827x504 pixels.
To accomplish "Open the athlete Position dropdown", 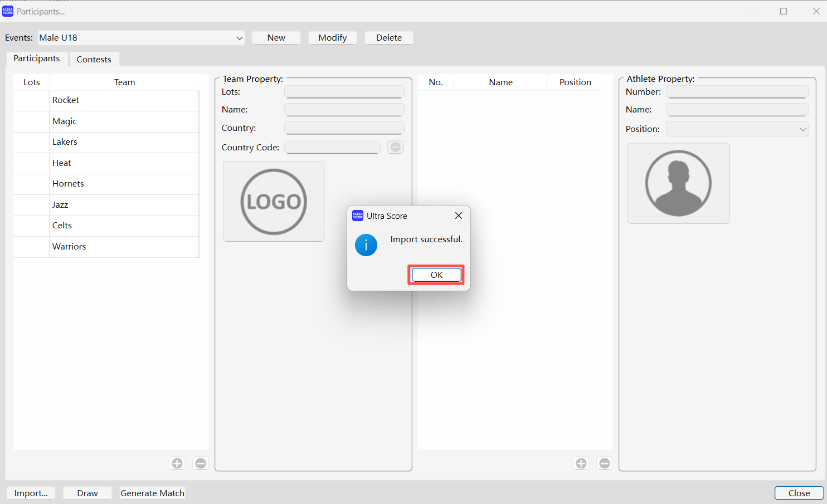I will (x=802, y=129).
